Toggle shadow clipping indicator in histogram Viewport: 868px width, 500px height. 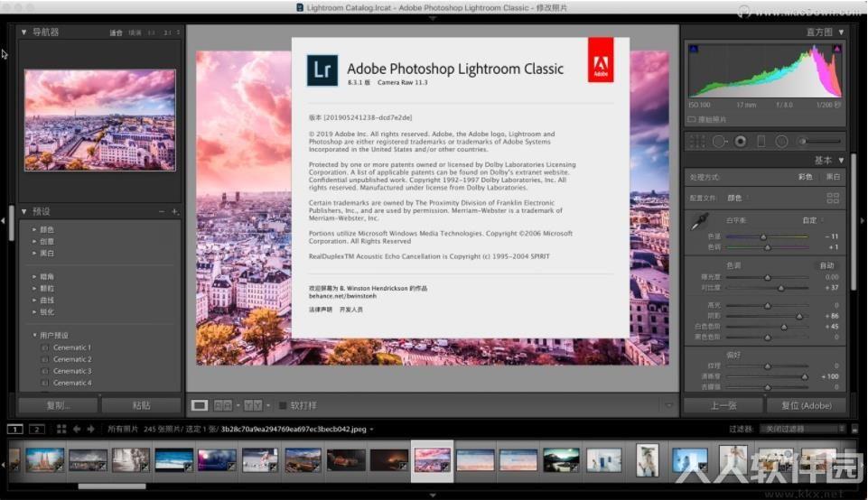tap(694, 50)
